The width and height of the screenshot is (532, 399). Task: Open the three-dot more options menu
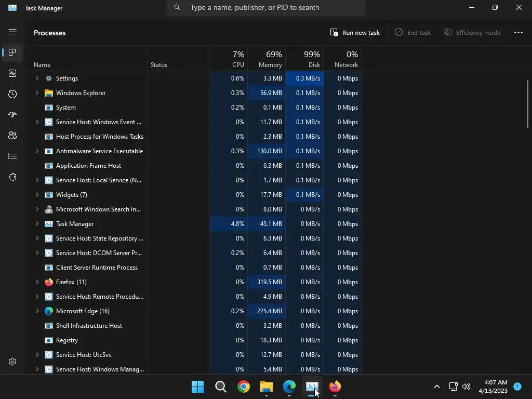(x=518, y=33)
